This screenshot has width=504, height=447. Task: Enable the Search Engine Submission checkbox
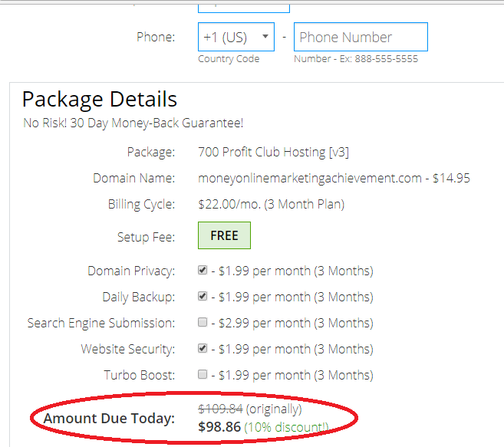coord(203,322)
